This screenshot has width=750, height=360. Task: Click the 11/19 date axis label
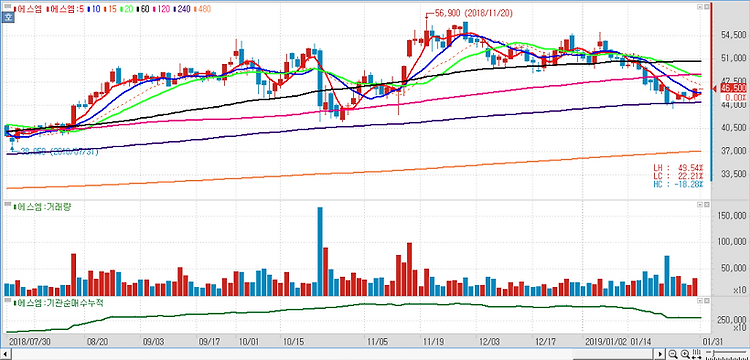[x=434, y=341]
